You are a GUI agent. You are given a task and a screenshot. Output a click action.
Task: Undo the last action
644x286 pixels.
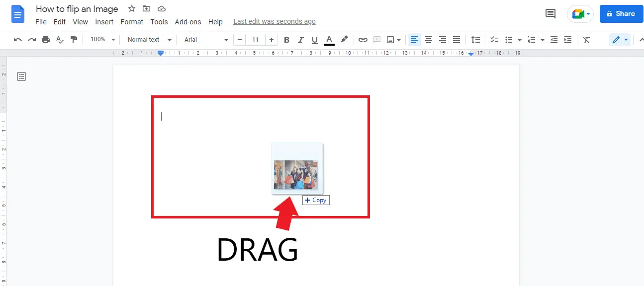[17, 39]
